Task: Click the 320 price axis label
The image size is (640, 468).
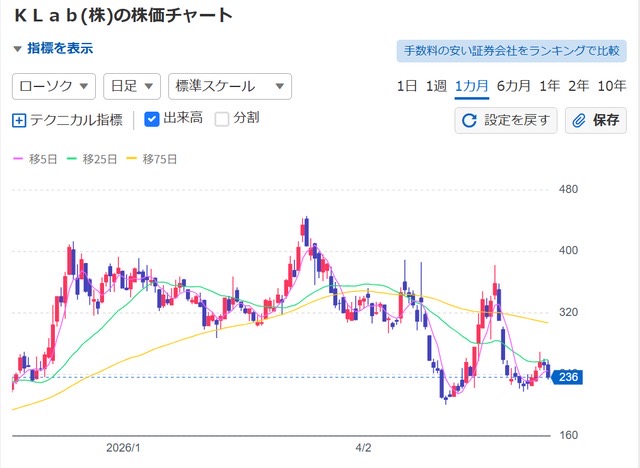Action: pyautogui.click(x=568, y=312)
